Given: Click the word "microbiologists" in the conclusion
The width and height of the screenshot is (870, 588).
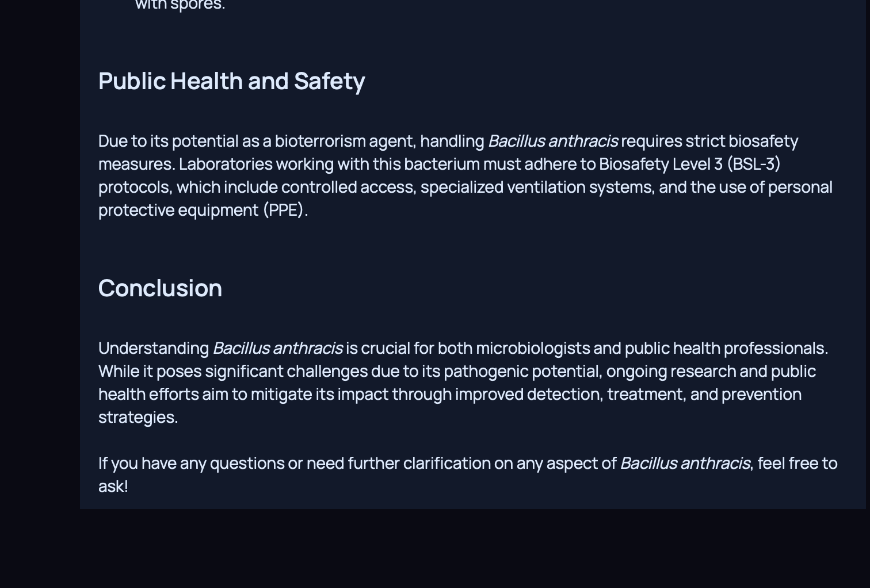Looking at the screenshot, I should click(532, 348).
